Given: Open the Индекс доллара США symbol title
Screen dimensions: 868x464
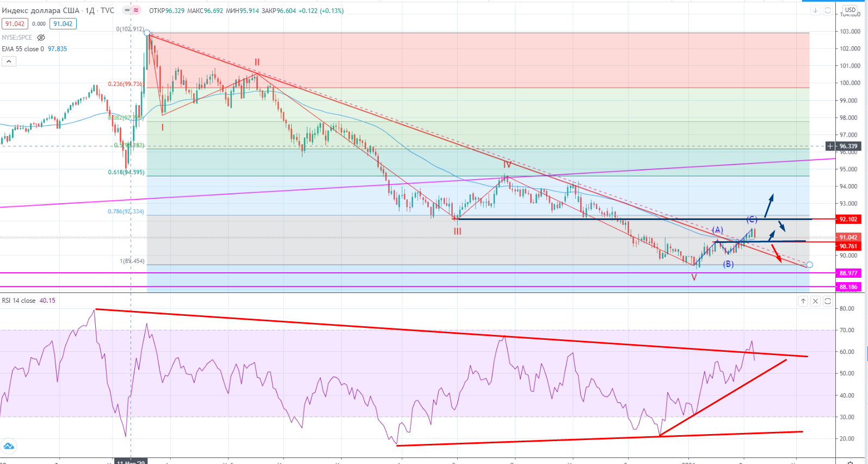Looking at the screenshot, I should click(40, 10).
